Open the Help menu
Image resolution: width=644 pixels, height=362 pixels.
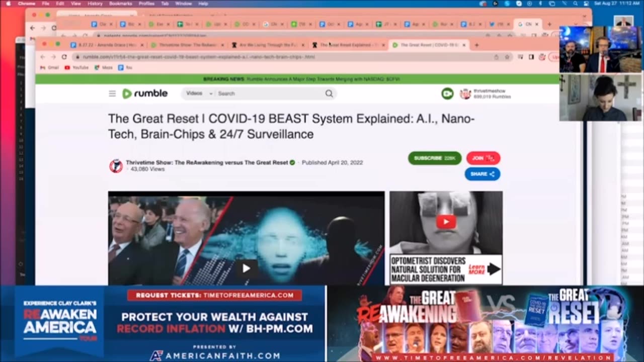pos(203,4)
